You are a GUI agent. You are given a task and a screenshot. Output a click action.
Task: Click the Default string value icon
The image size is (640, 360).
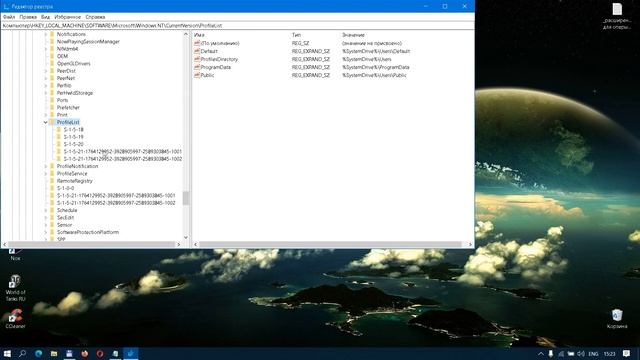pos(197,51)
